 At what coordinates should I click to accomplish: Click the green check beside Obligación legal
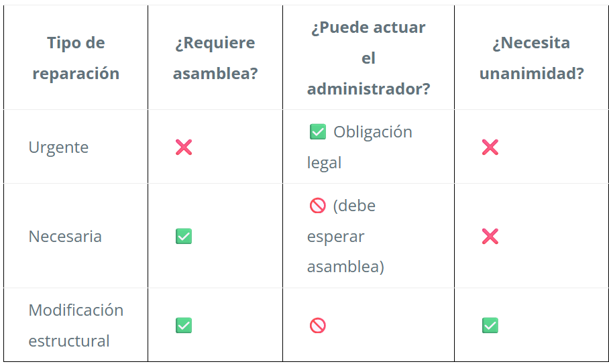[318, 131]
